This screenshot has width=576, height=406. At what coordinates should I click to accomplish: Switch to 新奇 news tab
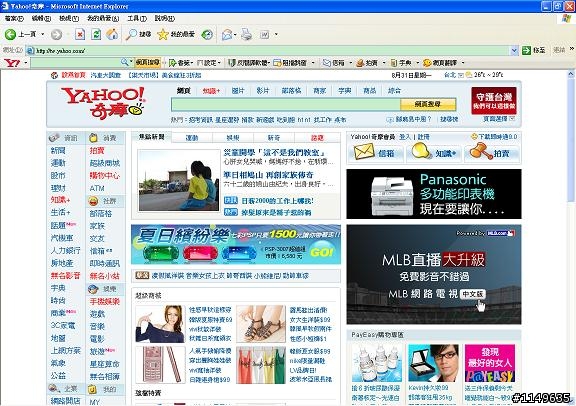click(274, 138)
